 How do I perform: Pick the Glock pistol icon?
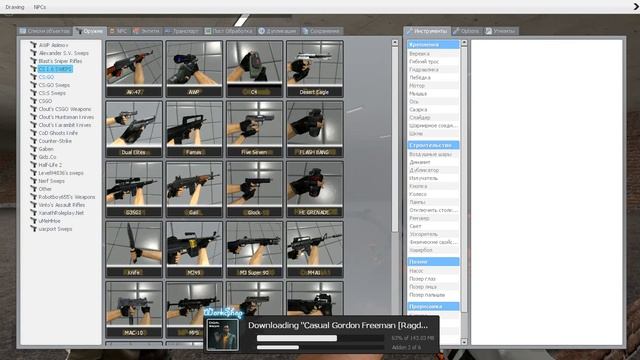pyautogui.click(x=254, y=189)
